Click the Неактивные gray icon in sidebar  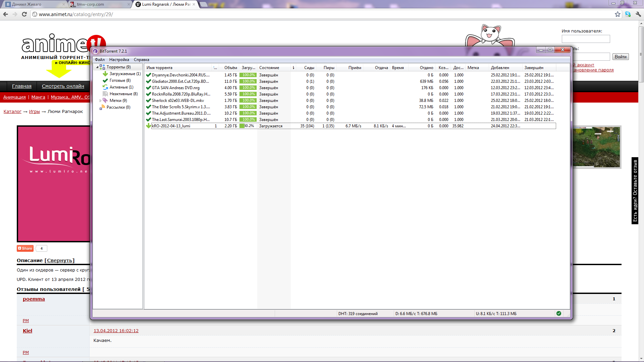[105, 94]
